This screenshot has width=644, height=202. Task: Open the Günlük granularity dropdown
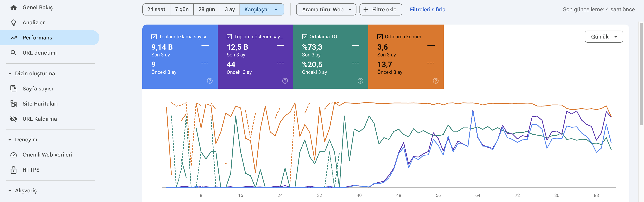pos(604,37)
